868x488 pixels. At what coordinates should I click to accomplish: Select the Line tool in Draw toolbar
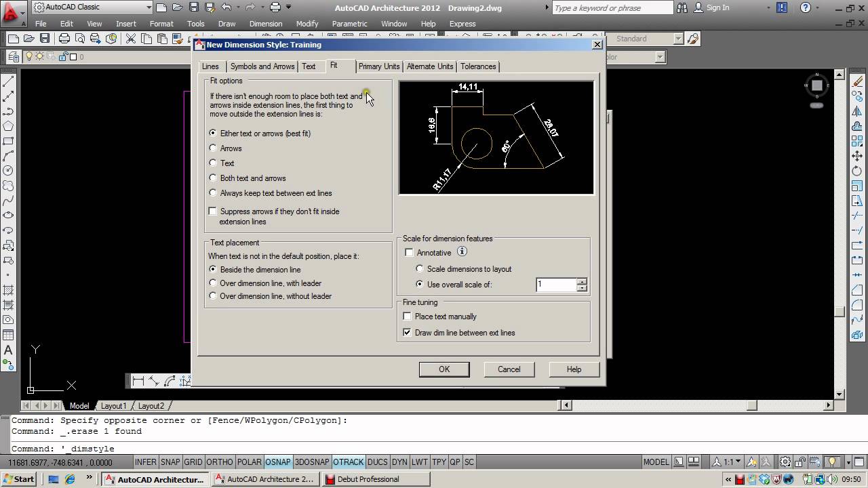(8, 81)
